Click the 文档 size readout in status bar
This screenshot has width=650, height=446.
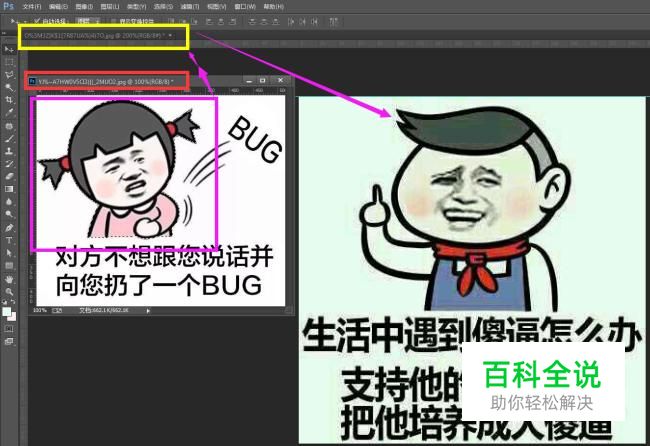coord(104,310)
